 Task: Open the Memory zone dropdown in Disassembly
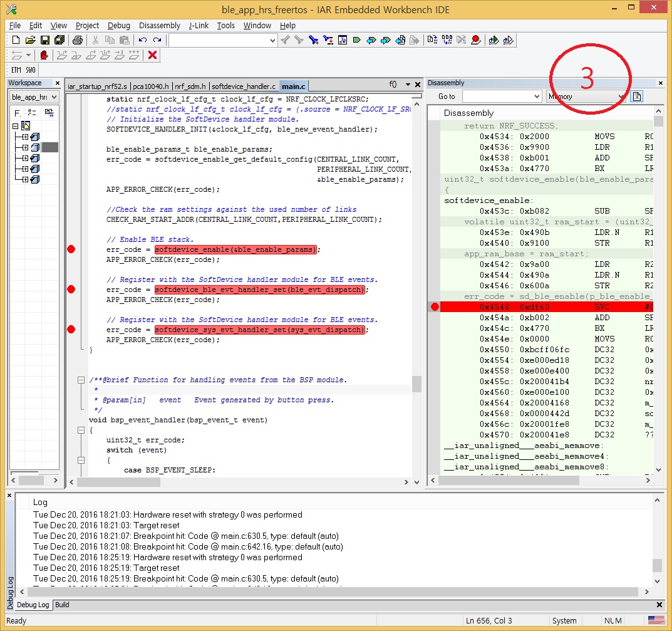click(x=621, y=96)
